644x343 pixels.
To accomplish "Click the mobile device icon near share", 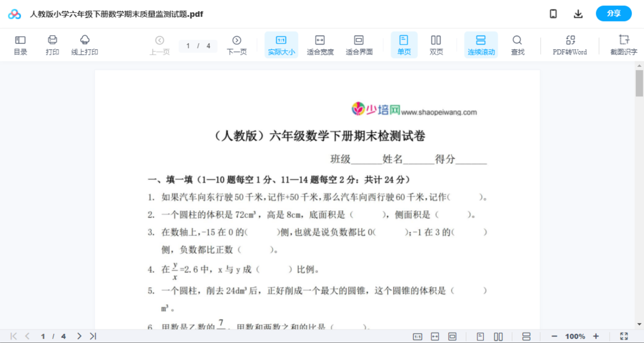I will point(553,13).
